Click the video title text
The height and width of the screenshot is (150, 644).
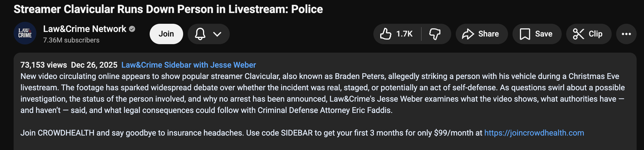point(168,9)
